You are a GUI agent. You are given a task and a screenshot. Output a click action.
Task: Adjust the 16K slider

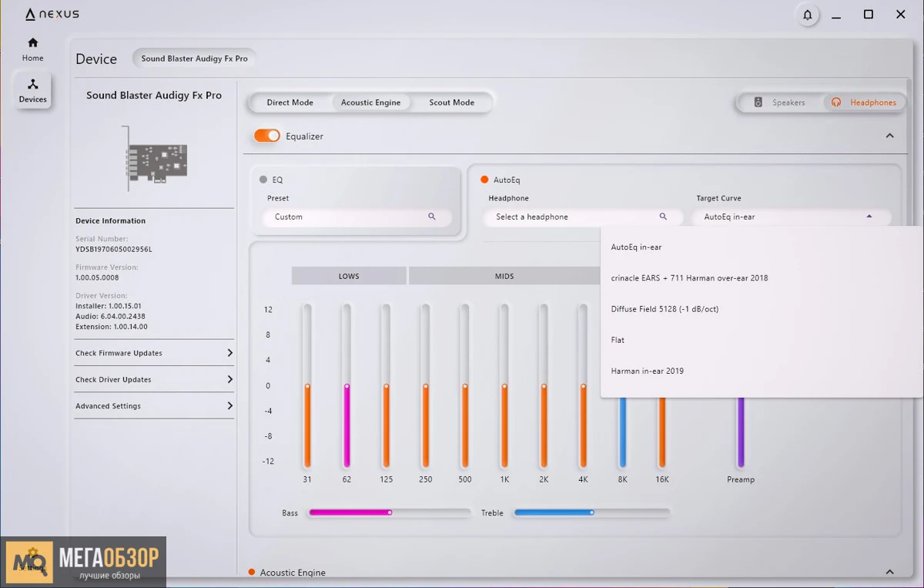tap(662, 432)
